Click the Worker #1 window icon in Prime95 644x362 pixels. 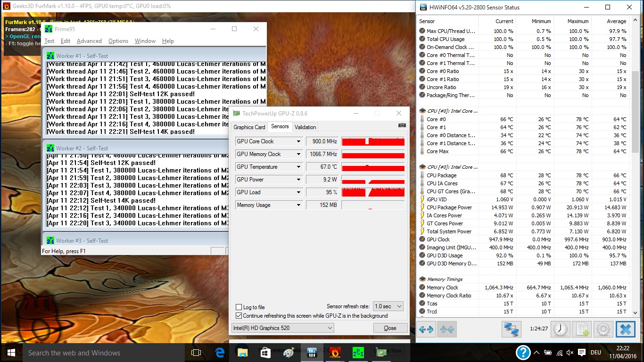(x=50, y=56)
